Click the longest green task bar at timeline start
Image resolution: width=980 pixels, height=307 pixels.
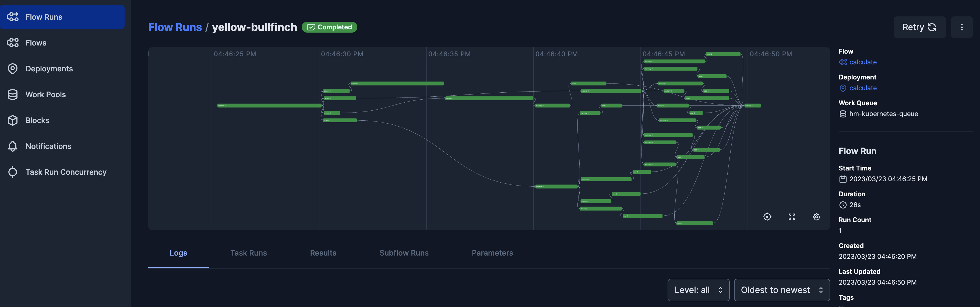click(269, 106)
